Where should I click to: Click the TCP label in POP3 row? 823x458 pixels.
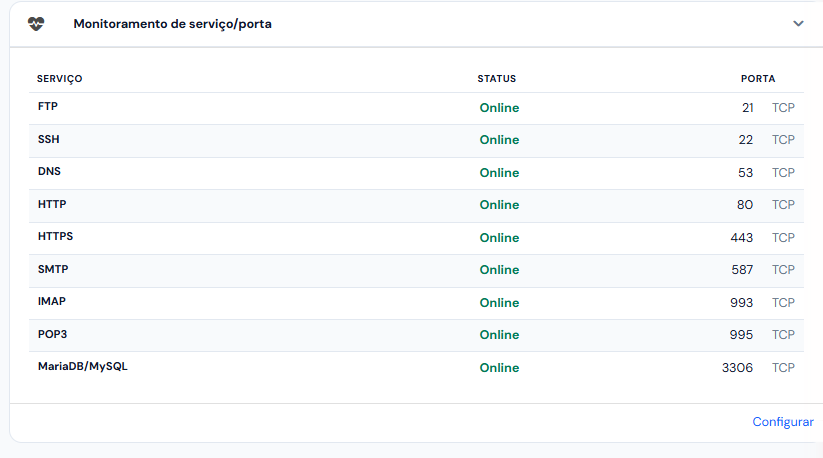(x=783, y=335)
